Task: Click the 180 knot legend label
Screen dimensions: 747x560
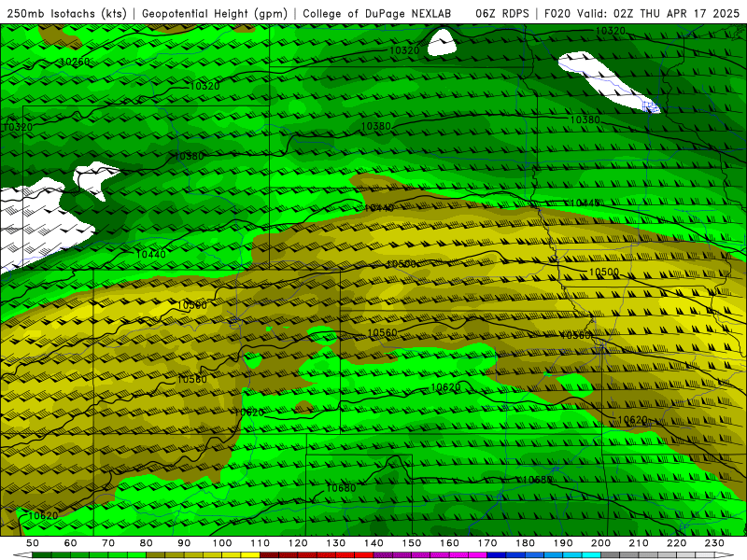Action: (526, 543)
